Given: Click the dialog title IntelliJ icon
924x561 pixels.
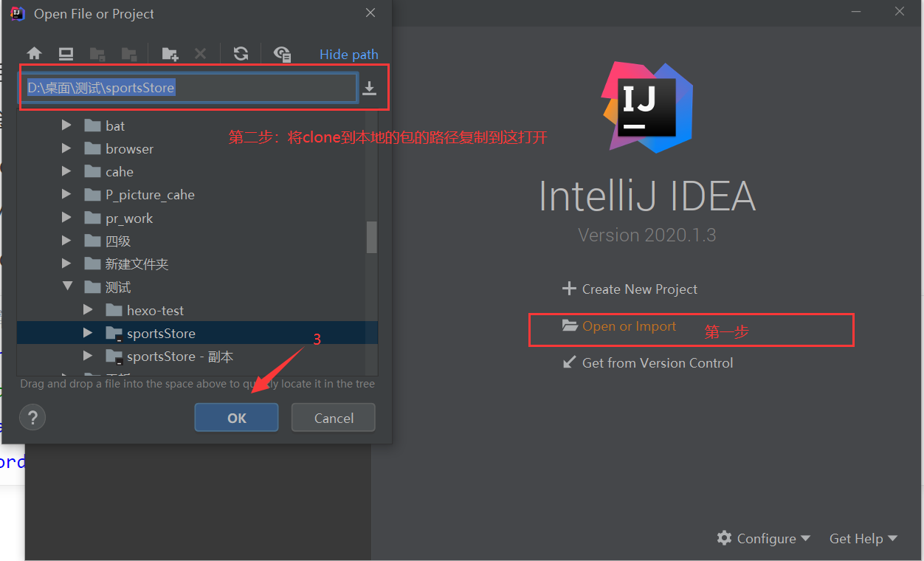Looking at the screenshot, I should pyautogui.click(x=18, y=13).
